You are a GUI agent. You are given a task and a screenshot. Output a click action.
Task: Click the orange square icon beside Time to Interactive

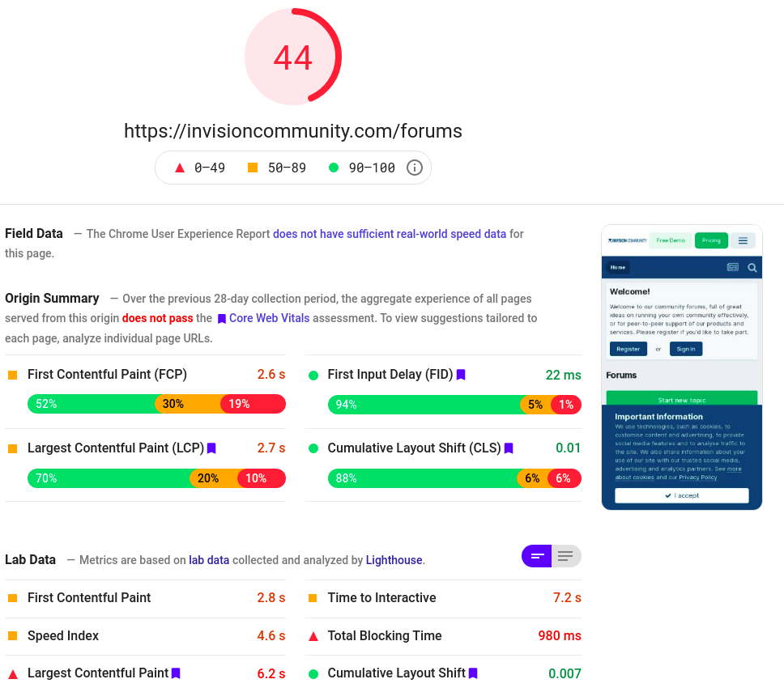tap(313, 597)
